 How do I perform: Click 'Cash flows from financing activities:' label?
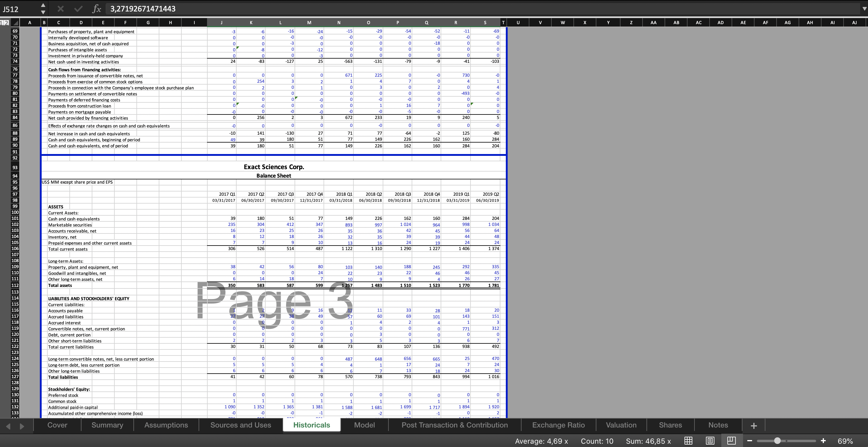point(84,70)
